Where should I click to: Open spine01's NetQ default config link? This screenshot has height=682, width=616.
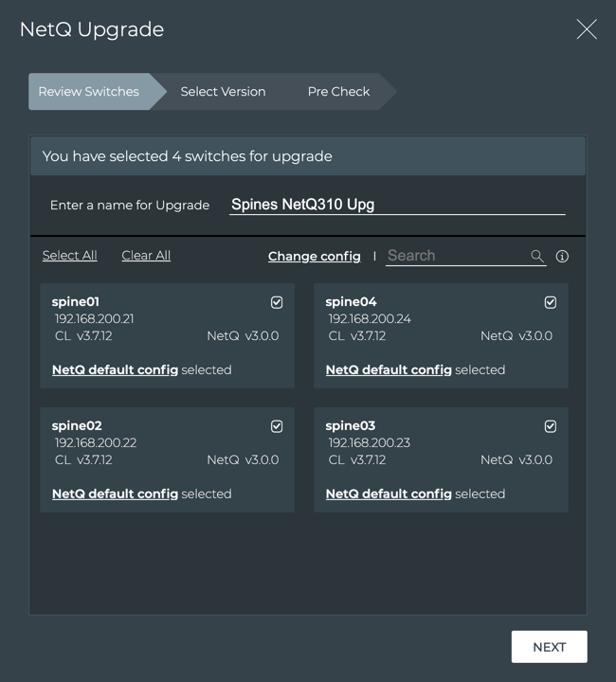[115, 370]
